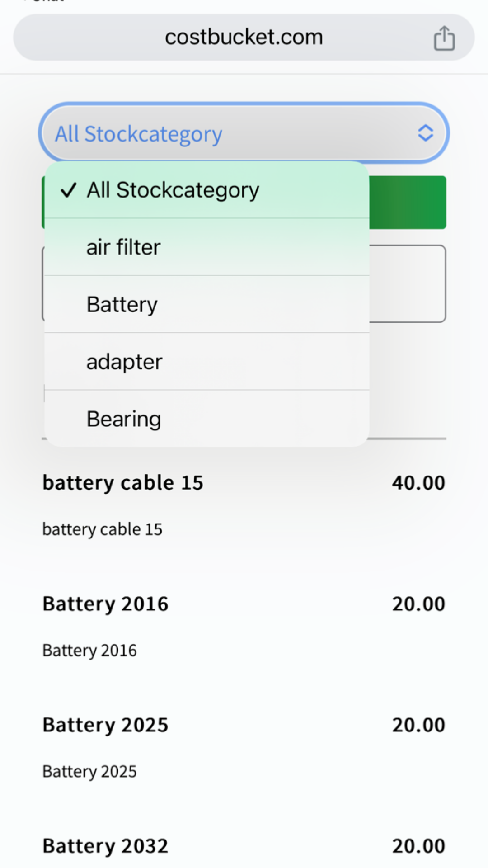Screen dimensions: 488x868
Task: Tap the small Battery 2016 description text
Action: (x=89, y=651)
